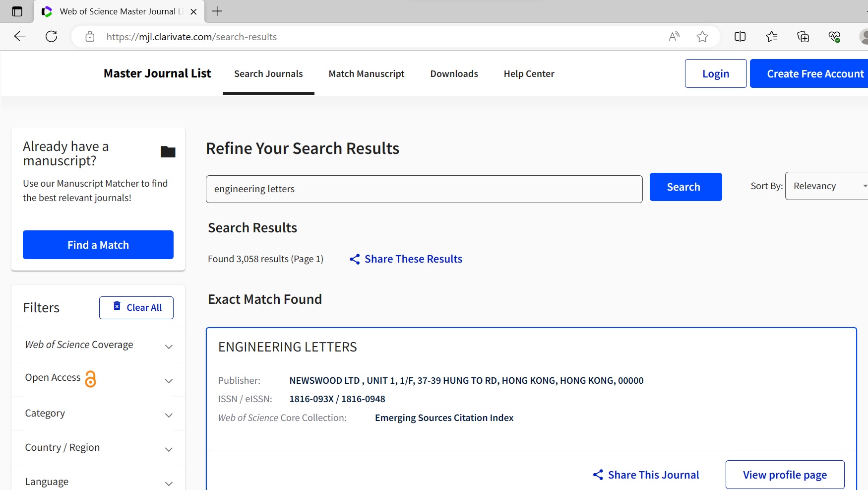Open a new browser tab

coord(217,11)
